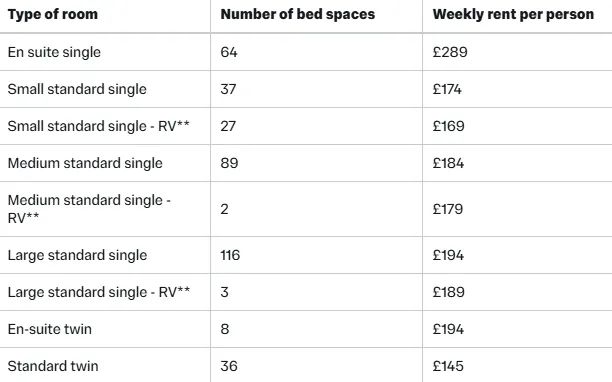Image resolution: width=612 pixels, height=382 pixels.
Task: Click 'Large standard single - RV**' cell
Action: click(x=99, y=292)
